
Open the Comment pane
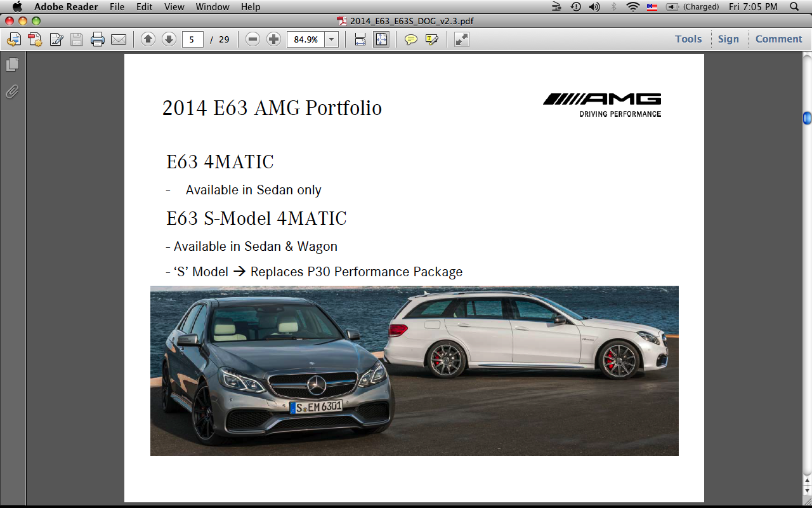tap(778, 39)
